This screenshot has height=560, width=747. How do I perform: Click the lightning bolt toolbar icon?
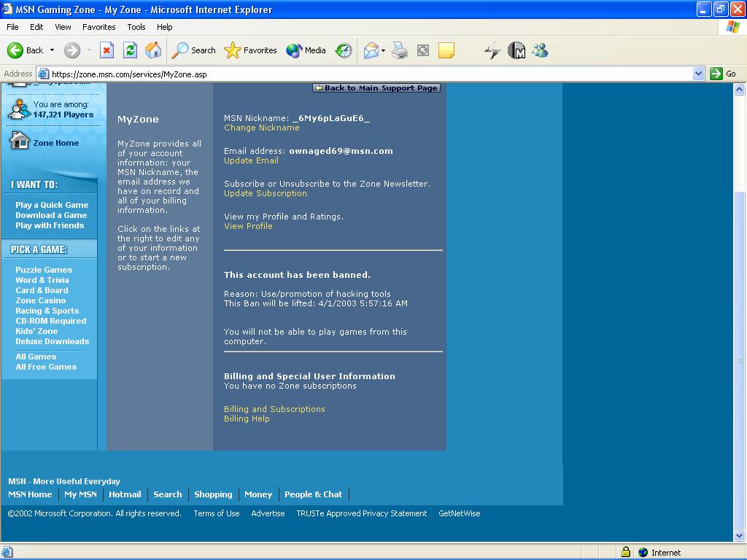click(x=492, y=50)
